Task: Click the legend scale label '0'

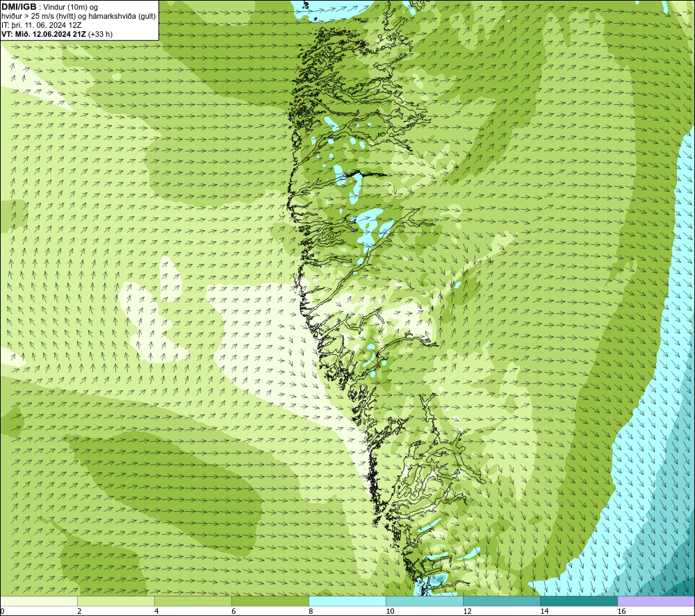Action: [x=2, y=611]
